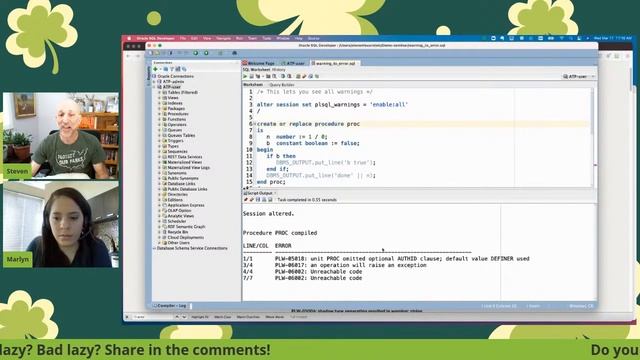Click the Rollback icon in worksheet toolbar
Viewport: 640px width, 360px height.
[x=289, y=76]
